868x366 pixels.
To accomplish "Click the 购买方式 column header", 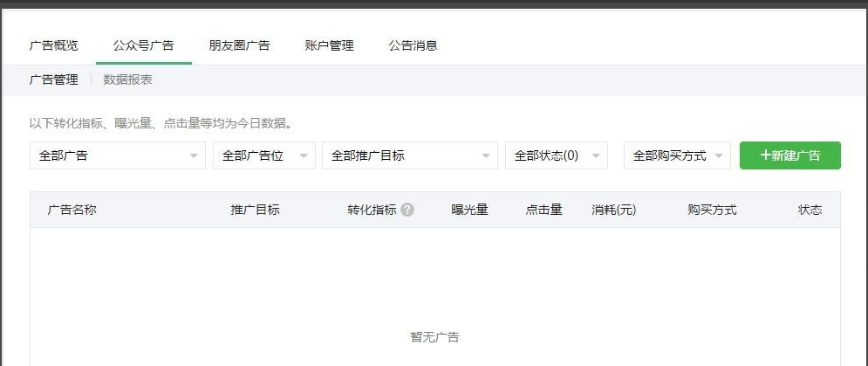I will pos(713,211).
